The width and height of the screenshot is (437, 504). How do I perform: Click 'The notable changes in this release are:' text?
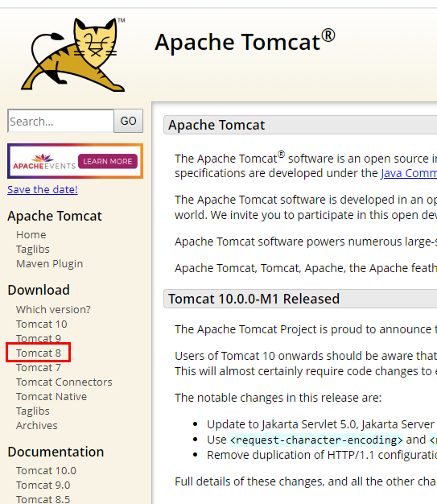(x=278, y=398)
